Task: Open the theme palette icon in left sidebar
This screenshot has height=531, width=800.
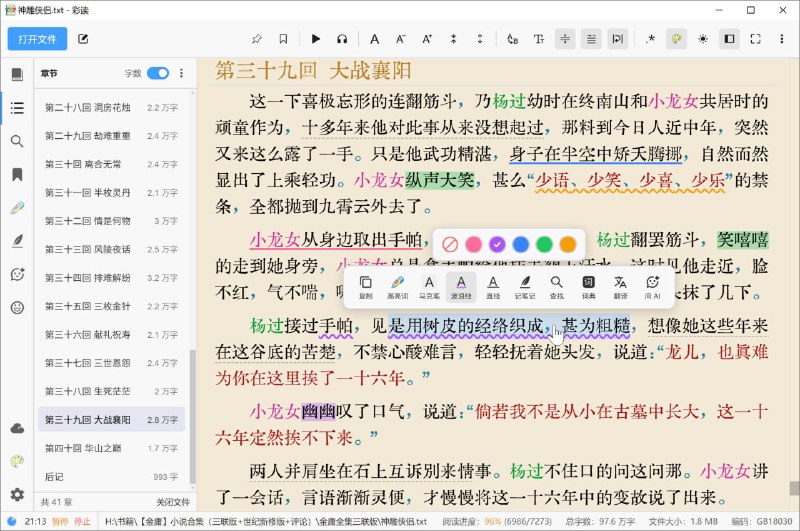Action: (x=17, y=462)
